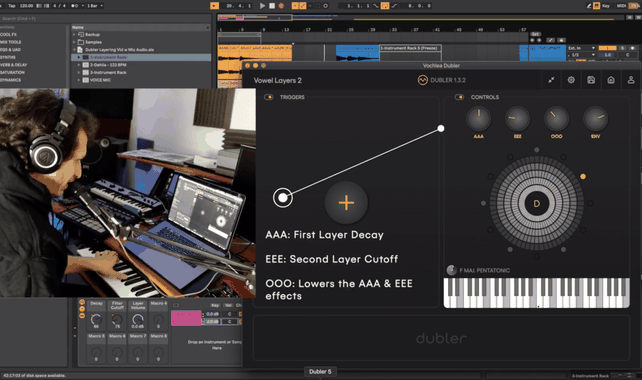Expand the highlighted 1-Instrument Rack row
642x380 pixels.
[79, 57]
